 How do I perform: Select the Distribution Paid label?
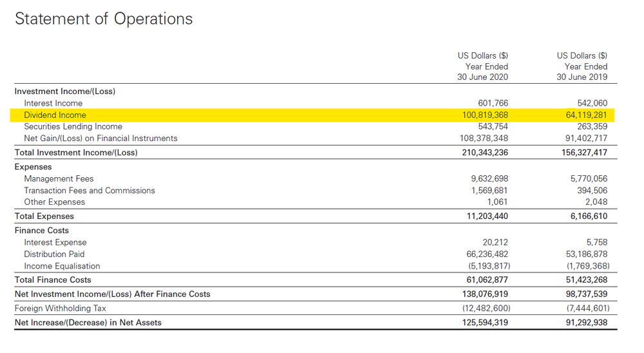(54, 254)
